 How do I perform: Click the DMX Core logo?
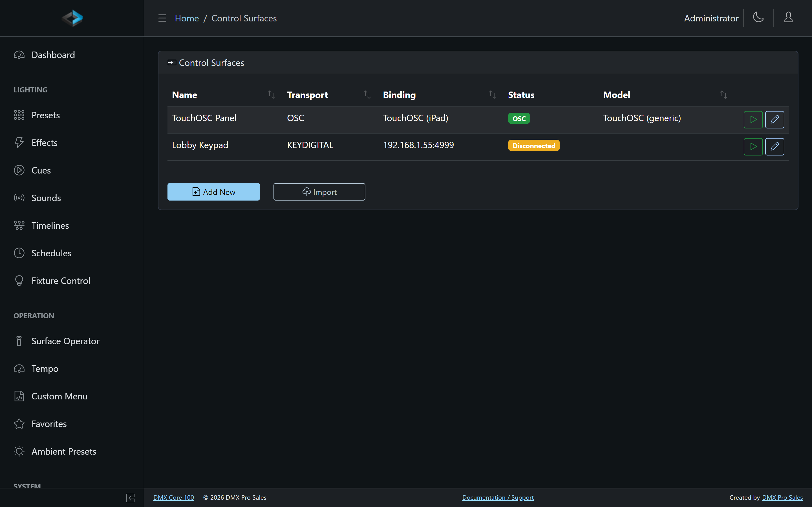point(72,18)
